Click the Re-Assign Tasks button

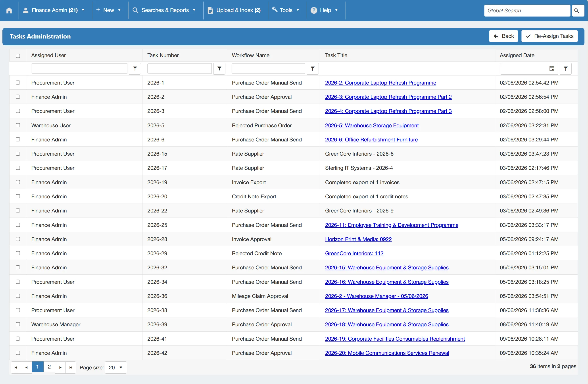550,36
